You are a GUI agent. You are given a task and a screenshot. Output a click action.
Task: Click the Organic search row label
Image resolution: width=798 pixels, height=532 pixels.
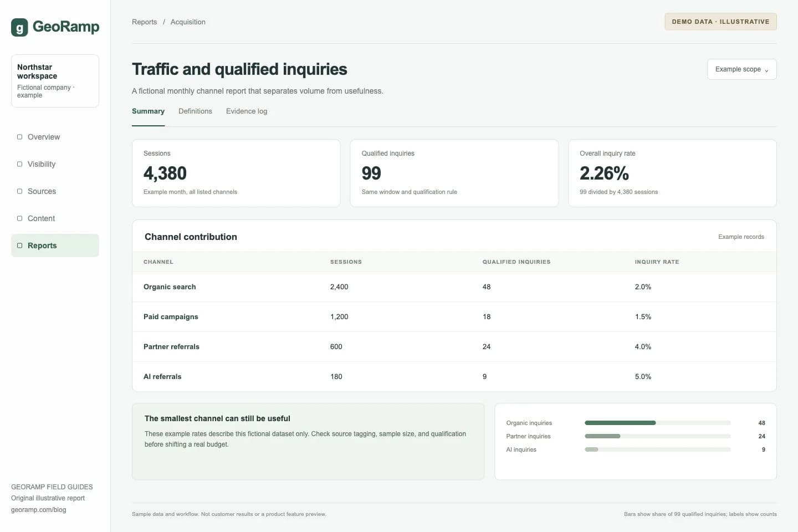coord(170,287)
